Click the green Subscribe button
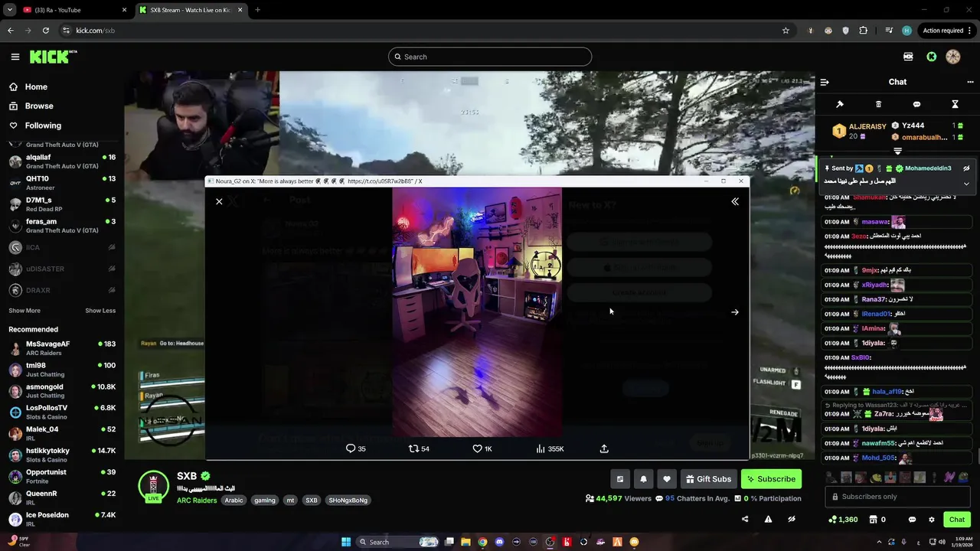980x551 pixels. coord(771,479)
